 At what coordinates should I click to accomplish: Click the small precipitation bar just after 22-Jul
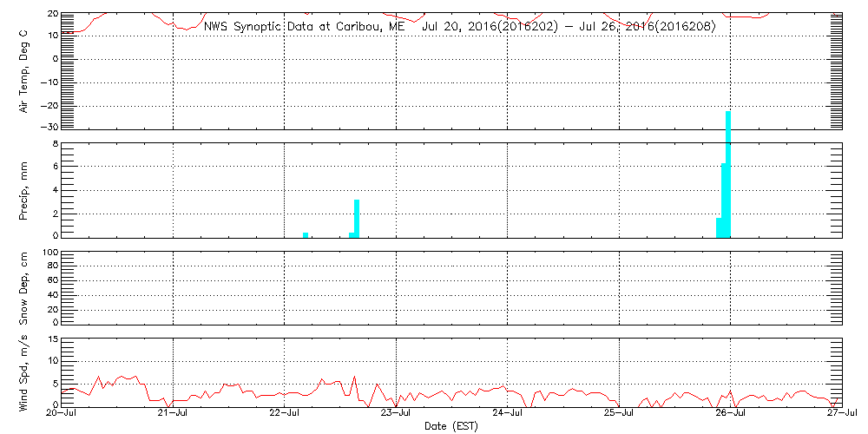306,234
